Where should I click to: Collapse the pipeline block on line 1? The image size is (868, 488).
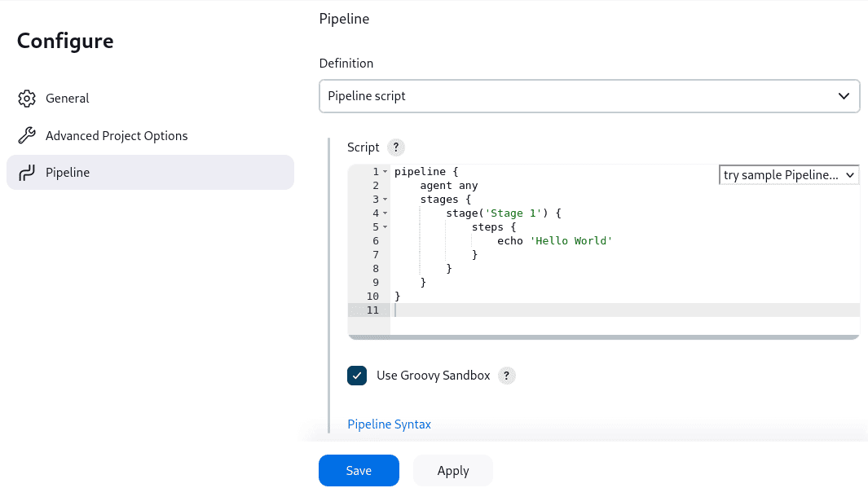point(385,171)
